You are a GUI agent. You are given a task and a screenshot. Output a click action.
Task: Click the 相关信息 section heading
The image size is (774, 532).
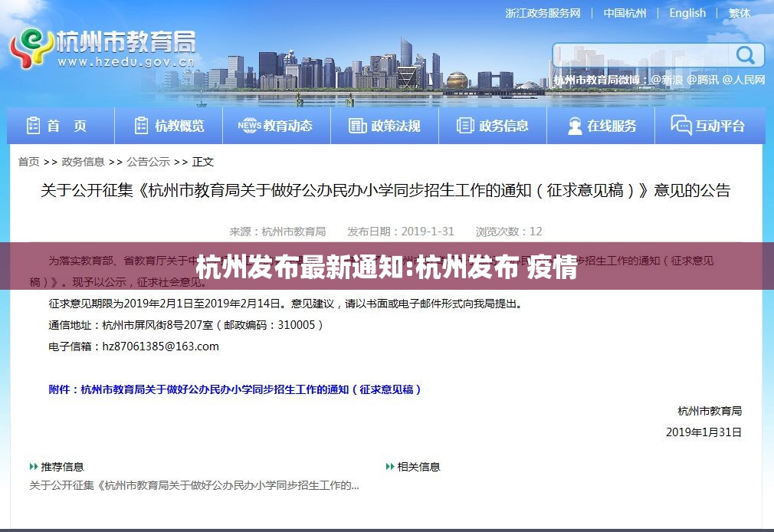[418, 466]
